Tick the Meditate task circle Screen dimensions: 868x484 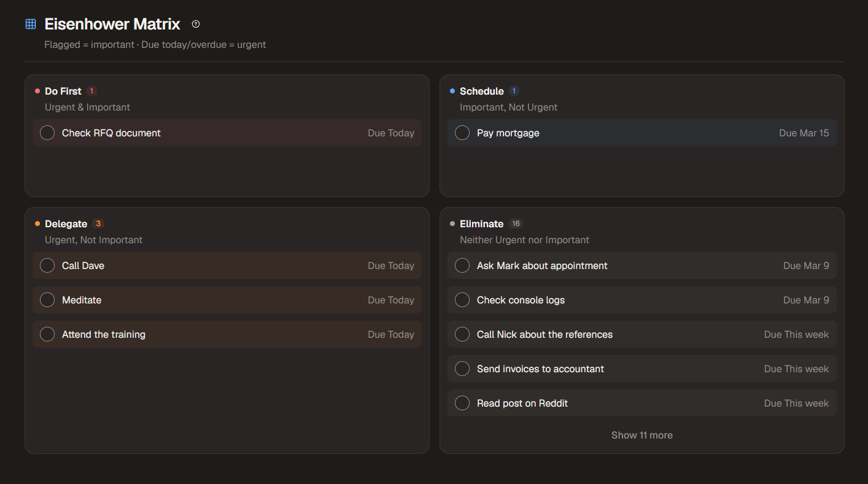click(x=47, y=300)
